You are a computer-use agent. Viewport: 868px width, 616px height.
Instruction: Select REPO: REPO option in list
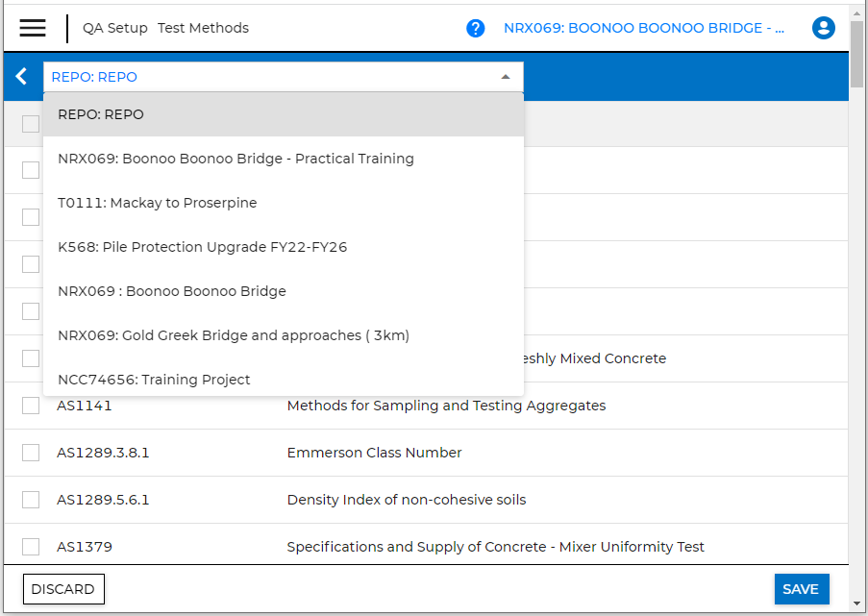(x=284, y=114)
